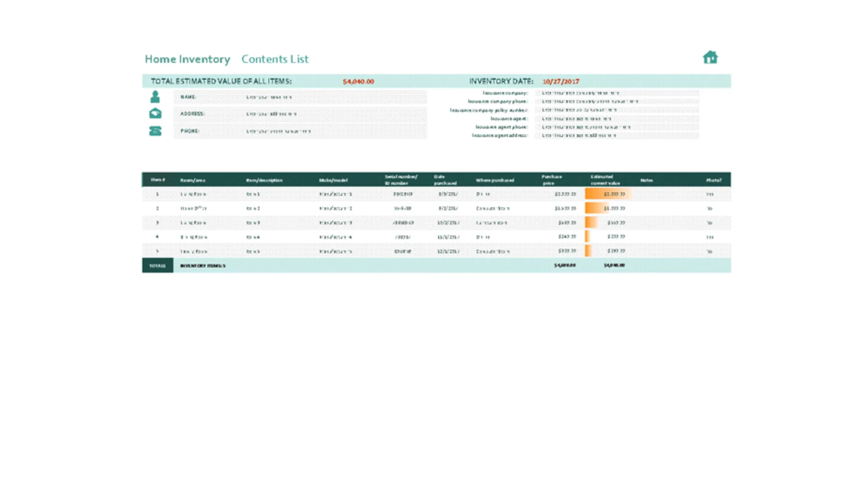
Task: Click the 'Contents List' heading
Action: (275, 59)
